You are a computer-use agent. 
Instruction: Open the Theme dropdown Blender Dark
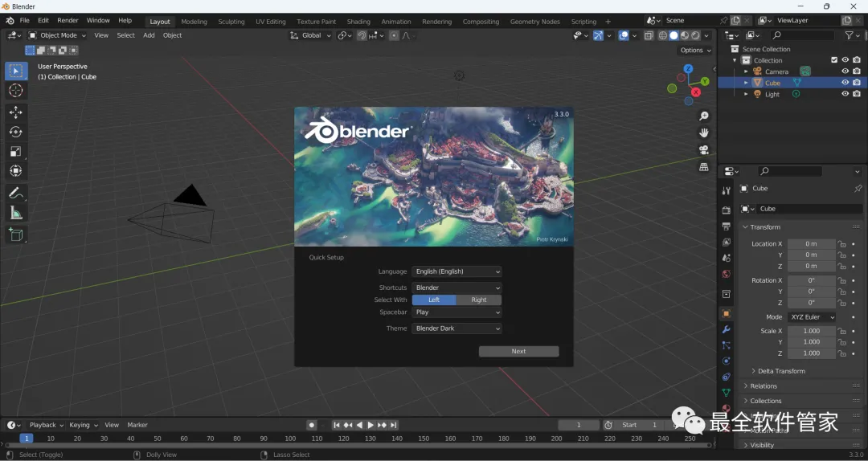pyautogui.click(x=457, y=328)
